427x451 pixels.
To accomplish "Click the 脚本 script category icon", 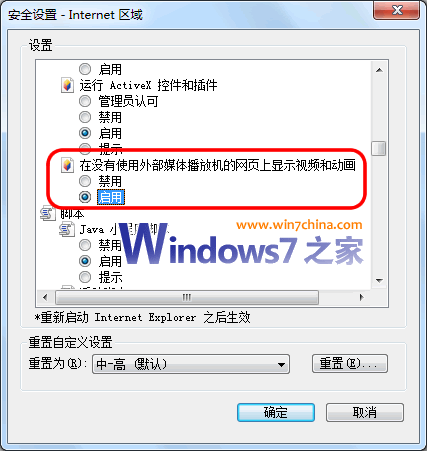I will (48, 213).
